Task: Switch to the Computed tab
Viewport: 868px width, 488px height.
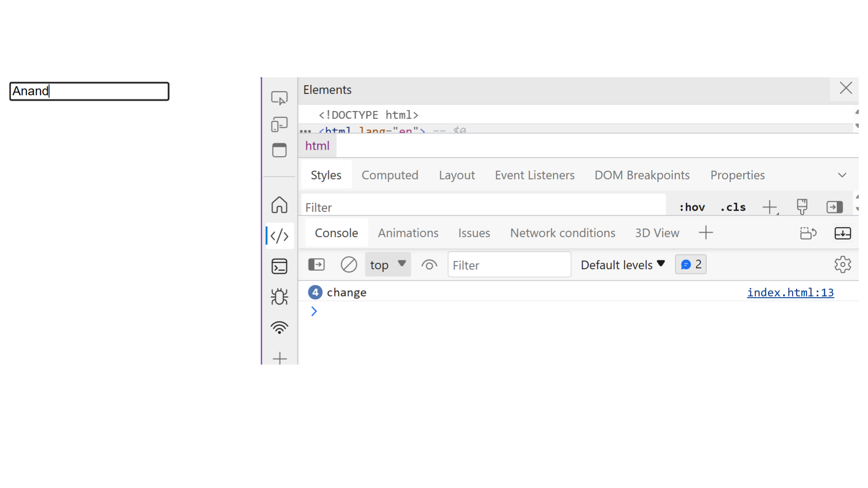Action: coord(390,175)
